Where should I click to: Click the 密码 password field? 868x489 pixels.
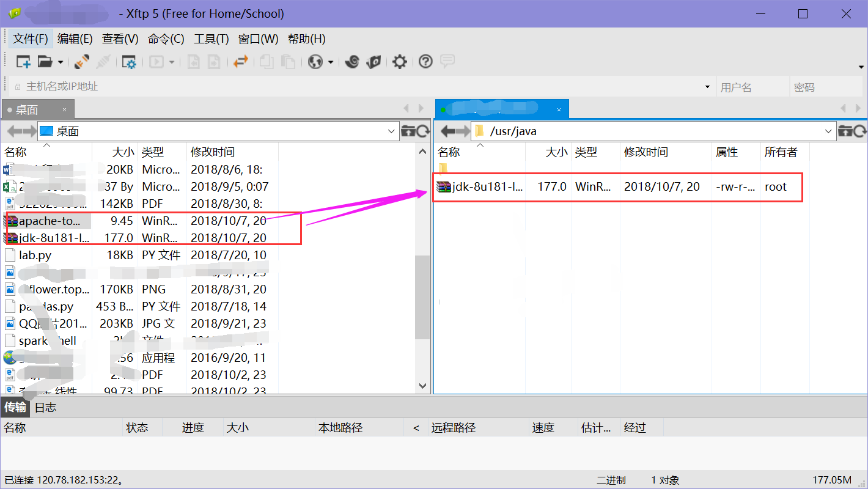point(825,87)
